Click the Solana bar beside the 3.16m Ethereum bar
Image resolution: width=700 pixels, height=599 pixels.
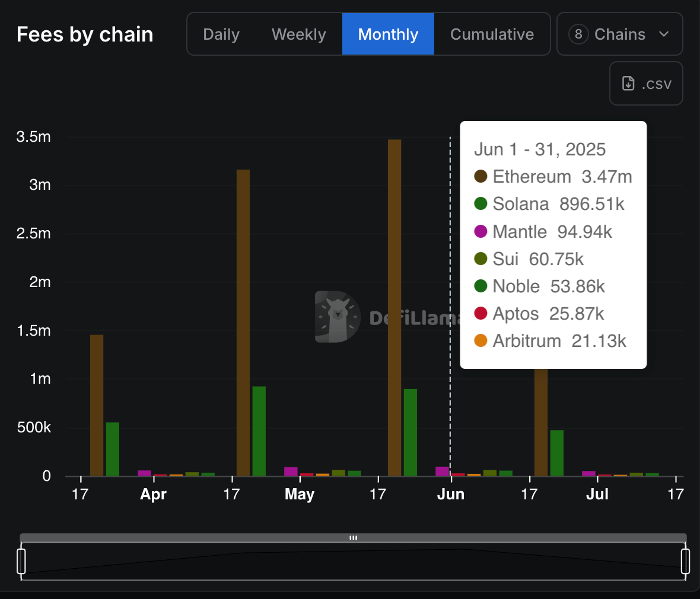(x=259, y=431)
